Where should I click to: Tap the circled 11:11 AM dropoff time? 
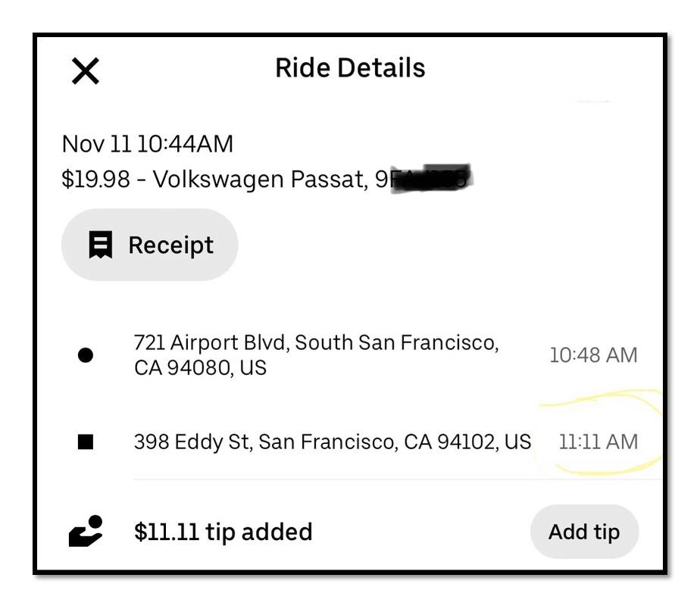(598, 442)
